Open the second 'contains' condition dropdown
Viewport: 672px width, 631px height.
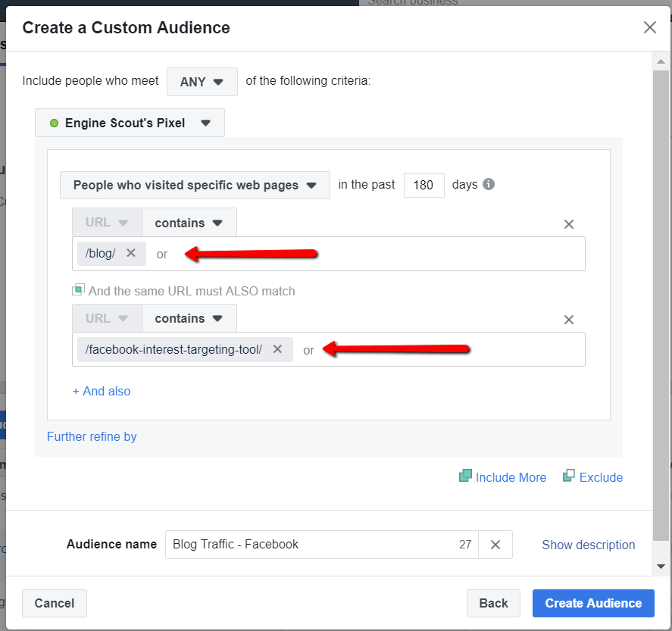[189, 318]
